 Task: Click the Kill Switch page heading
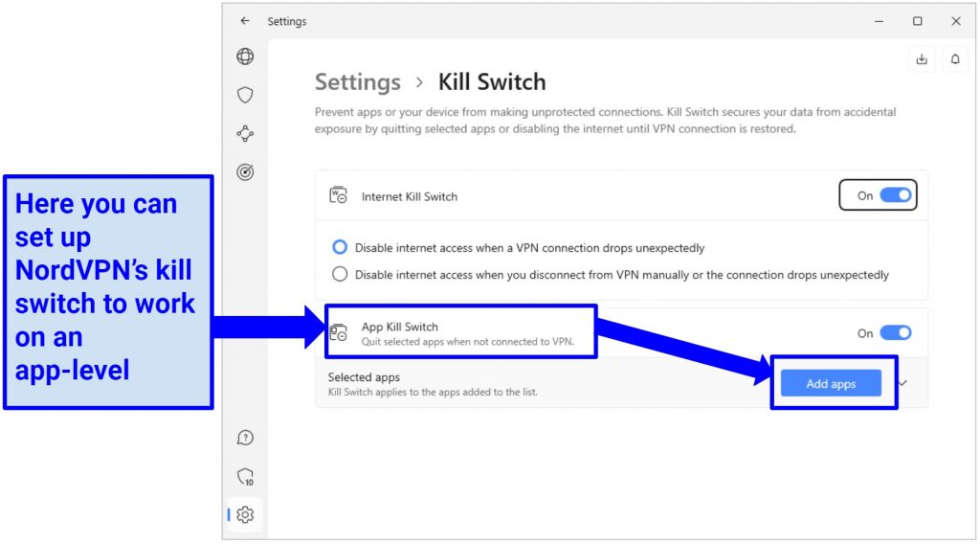492,82
